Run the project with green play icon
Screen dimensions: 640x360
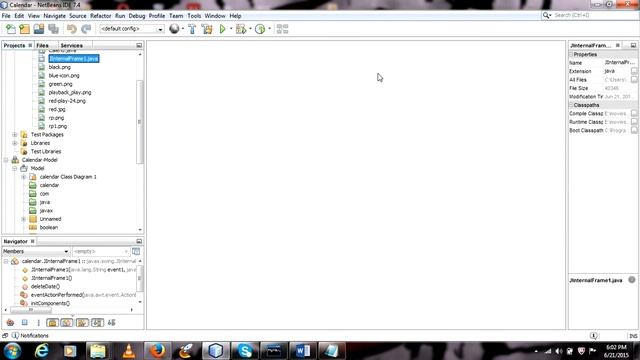222,29
